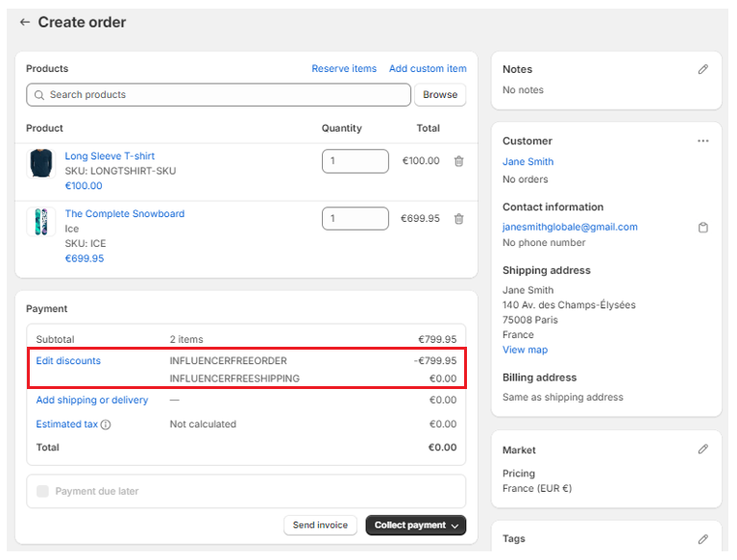The height and width of the screenshot is (560, 737).
Task: Toggle the Payment due later checkbox
Action: [42, 491]
